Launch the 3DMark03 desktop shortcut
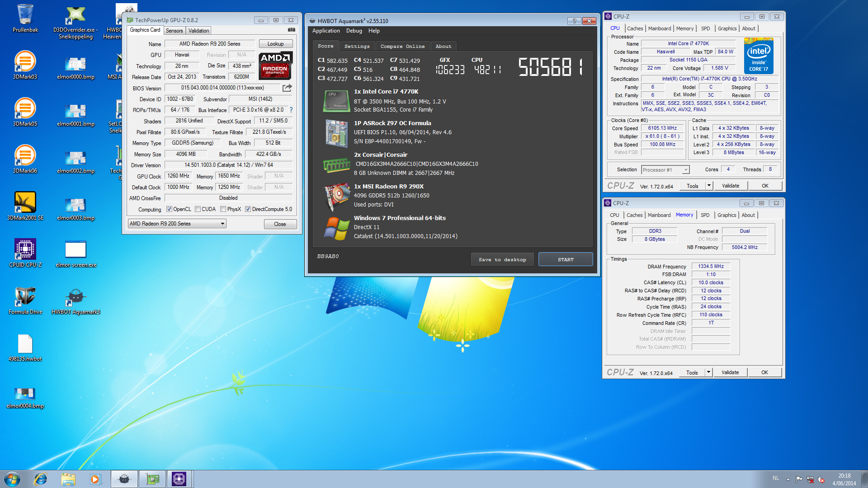 (x=25, y=66)
